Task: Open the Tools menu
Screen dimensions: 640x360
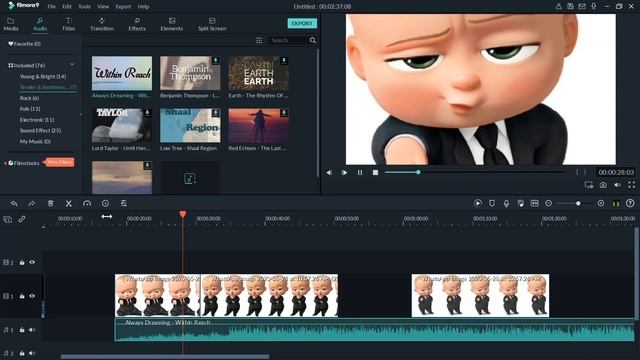Action: [84, 7]
